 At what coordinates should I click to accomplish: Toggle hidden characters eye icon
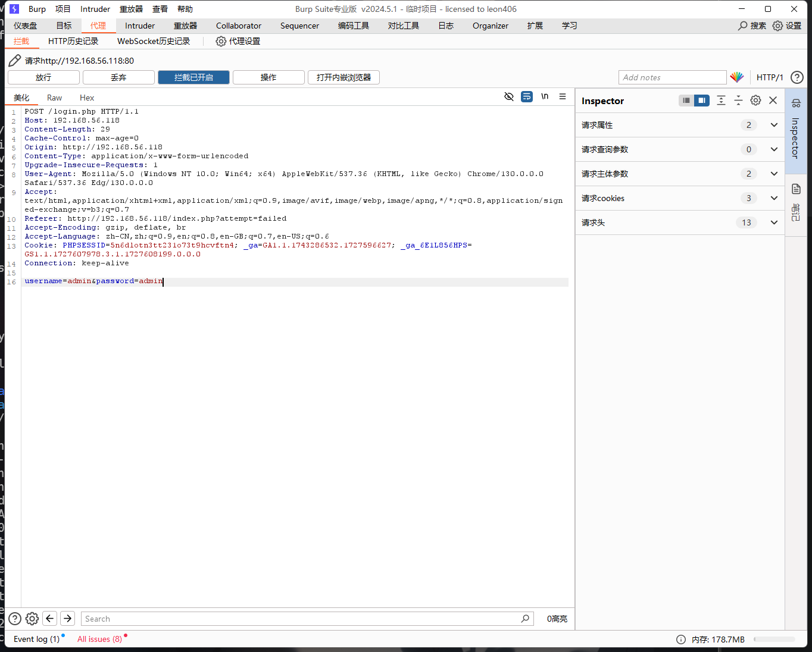509,96
